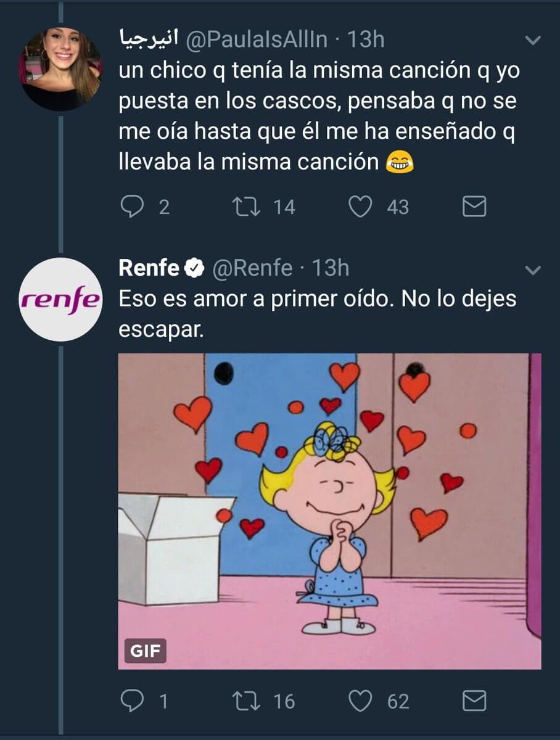Viewport: 560px width, 740px height.
Task: Send Renfe's tweet via envelope icon
Action: [474, 701]
